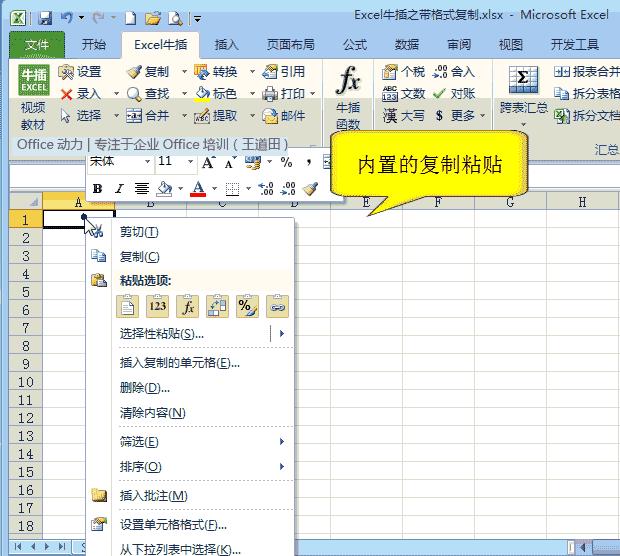The width and height of the screenshot is (620, 556).
Task: Click the red font color button
Action: [198, 189]
